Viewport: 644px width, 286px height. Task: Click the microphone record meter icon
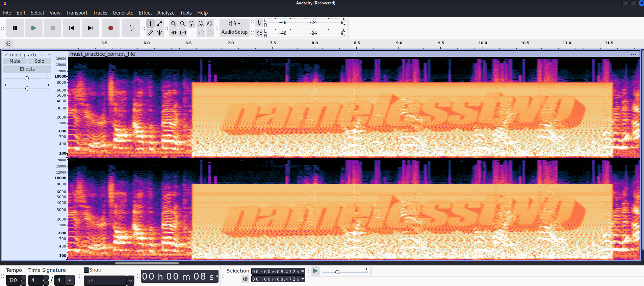point(259,23)
